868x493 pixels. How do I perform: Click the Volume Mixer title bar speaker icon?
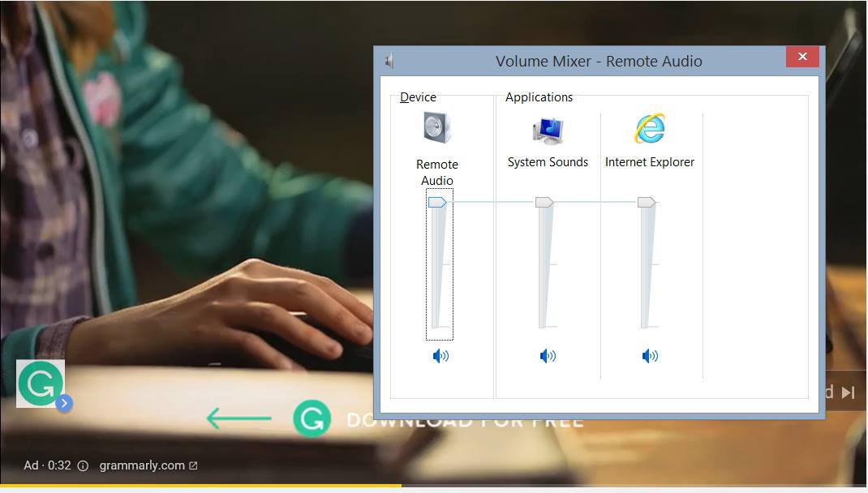point(389,61)
